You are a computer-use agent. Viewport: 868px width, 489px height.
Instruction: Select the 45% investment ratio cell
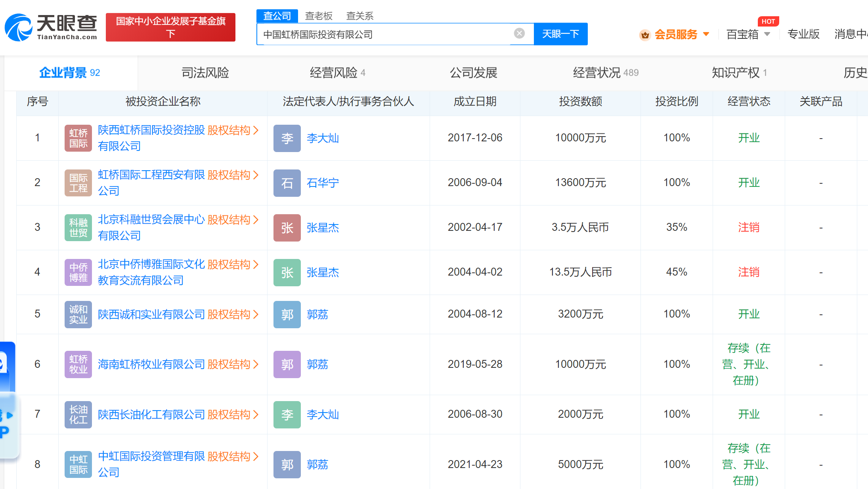pos(677,272)
